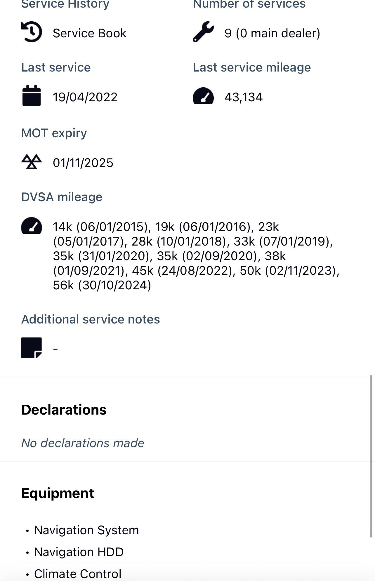Click the 9 (0 main dealer) value

272,33
